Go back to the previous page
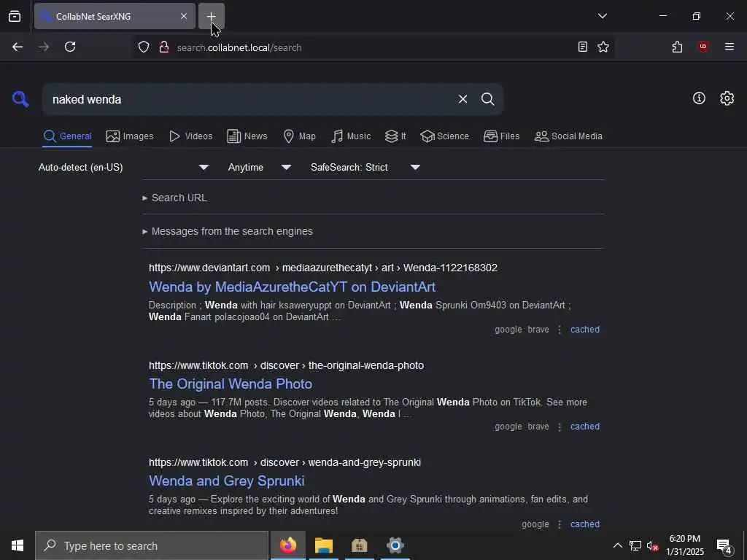The image size is (747, 560). pyautogui.click(x=18, y=47)
